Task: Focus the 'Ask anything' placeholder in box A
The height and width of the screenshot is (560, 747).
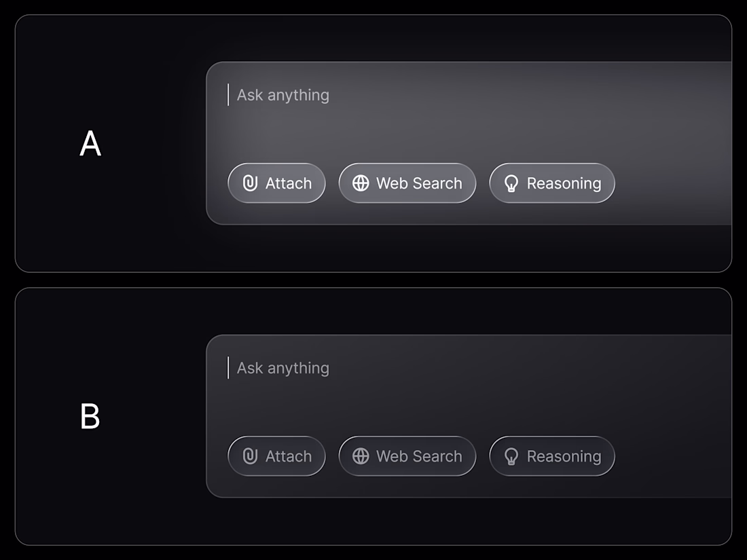Action: coord(283,95)
